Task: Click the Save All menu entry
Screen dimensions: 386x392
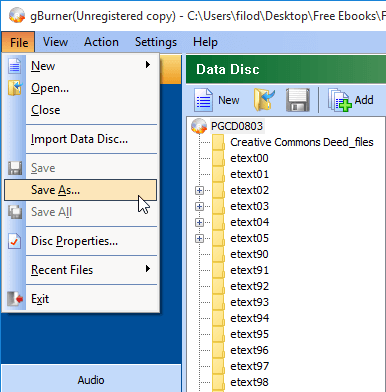Action: coord(80,212)
